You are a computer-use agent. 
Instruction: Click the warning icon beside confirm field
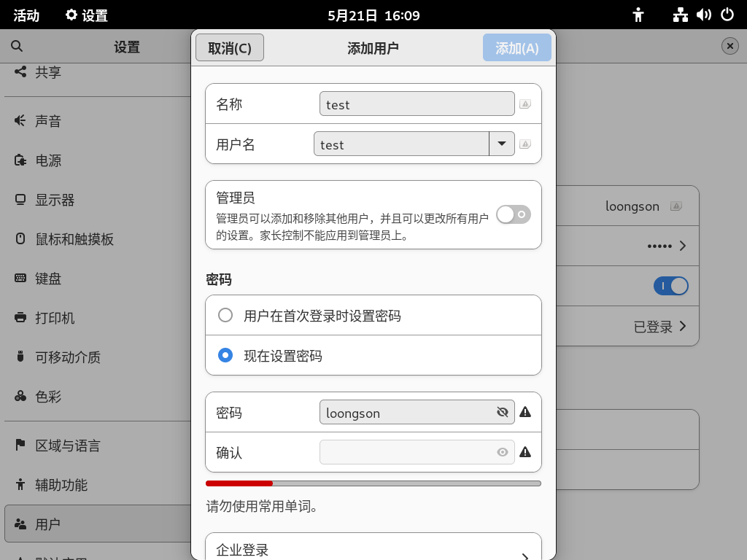pyautogui.click(x=525, y=452)
